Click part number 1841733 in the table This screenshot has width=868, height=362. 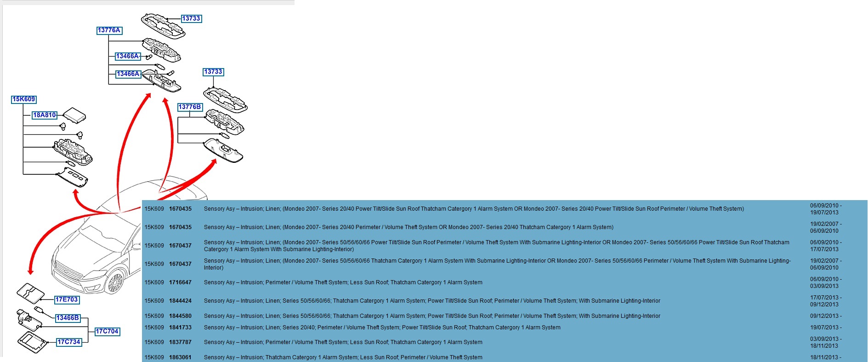click(180, 328)
